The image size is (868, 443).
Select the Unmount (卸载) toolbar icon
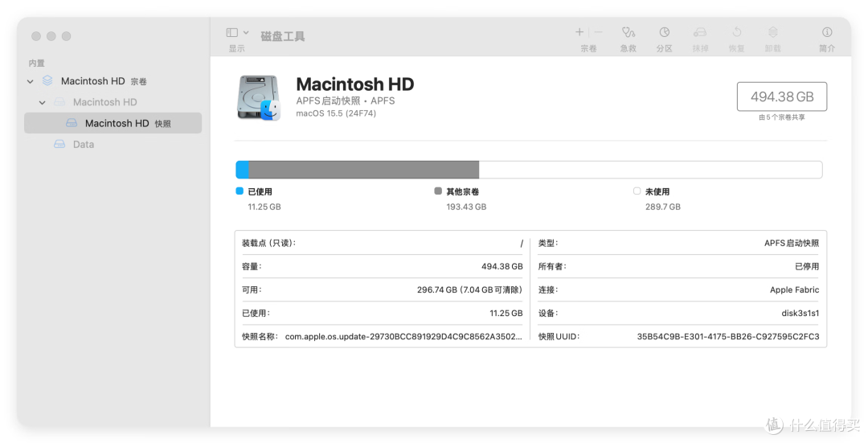coord(773,32)
